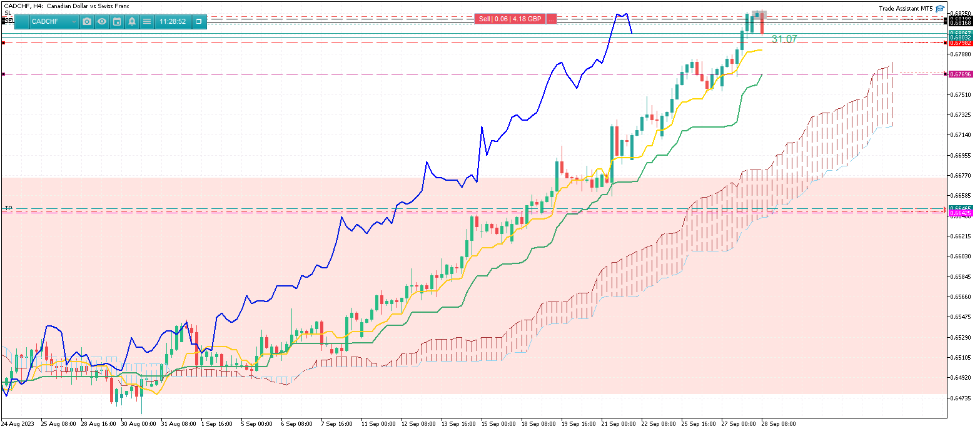980x431 pixels.
Task: Click the 0.64735 price on the scale
Action: click(960, 398)
